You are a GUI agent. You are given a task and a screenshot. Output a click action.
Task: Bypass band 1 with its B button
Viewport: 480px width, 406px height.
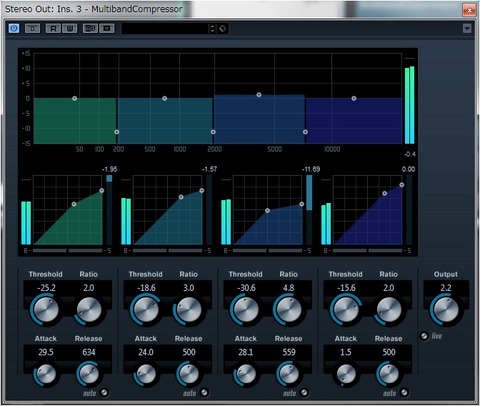(26, 251)
